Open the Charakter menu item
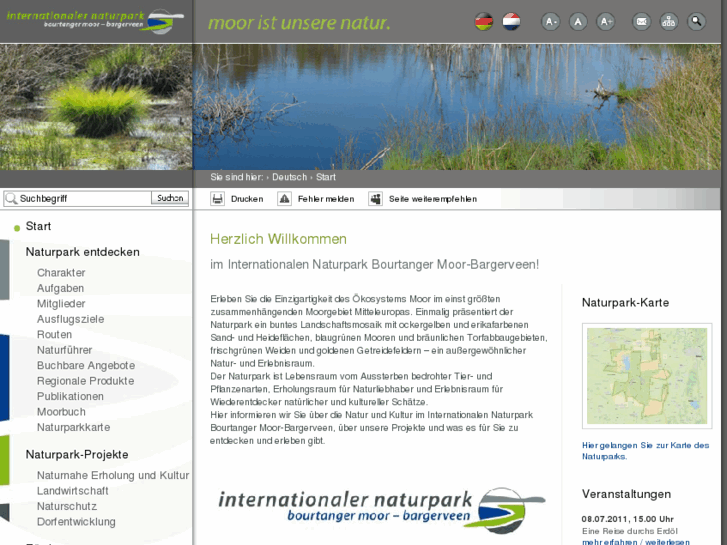Screen dimensions: 727x545 [61, 273]
